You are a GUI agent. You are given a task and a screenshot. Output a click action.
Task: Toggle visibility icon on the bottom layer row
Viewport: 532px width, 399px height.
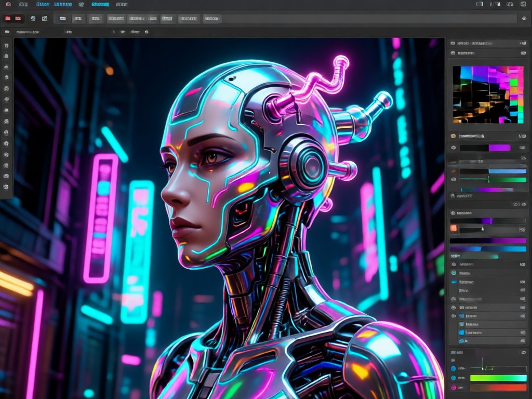[x=523, y=341]
